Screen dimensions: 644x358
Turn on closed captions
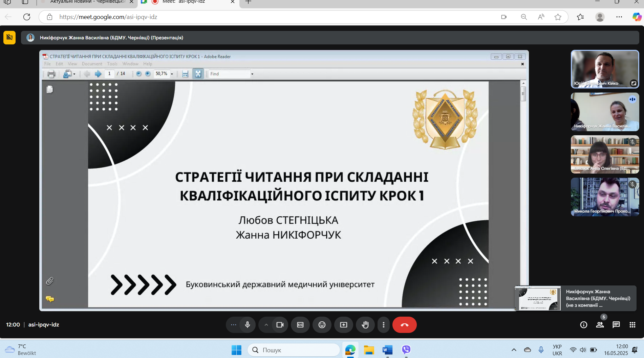pyautogui.click(x=300, y=325)
